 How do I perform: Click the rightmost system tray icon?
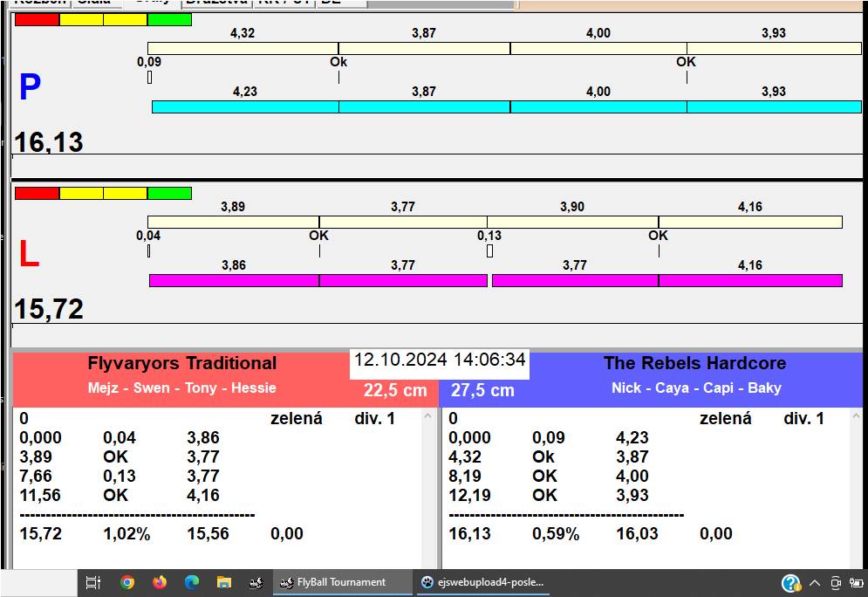[x=857, y=583]
